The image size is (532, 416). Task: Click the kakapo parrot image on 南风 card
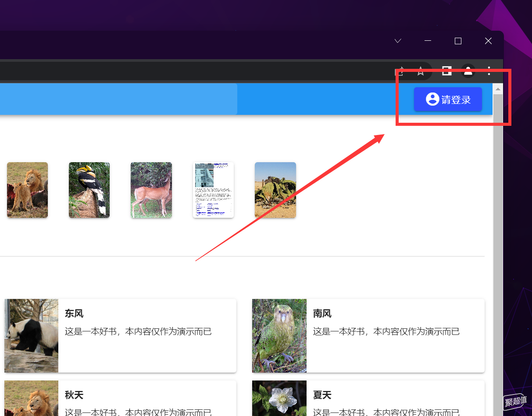(x=279, y=336)
